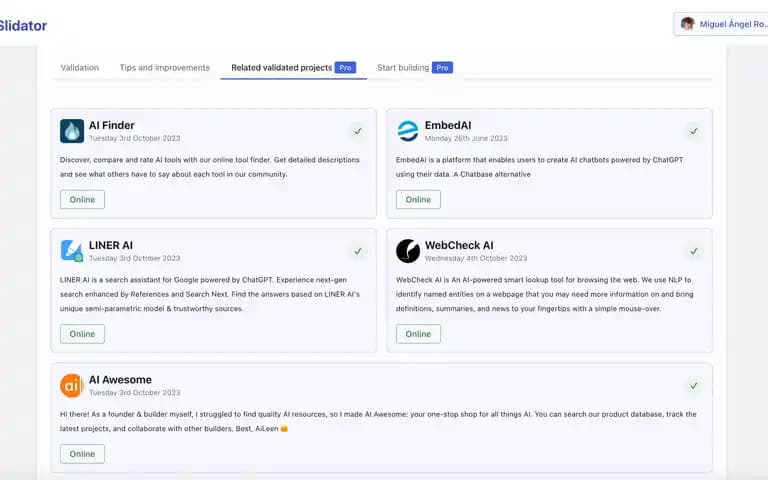Click the checkmark icon on LINER AI card
This screenshot has height=480, width=768.
click(x=358, y=251)
